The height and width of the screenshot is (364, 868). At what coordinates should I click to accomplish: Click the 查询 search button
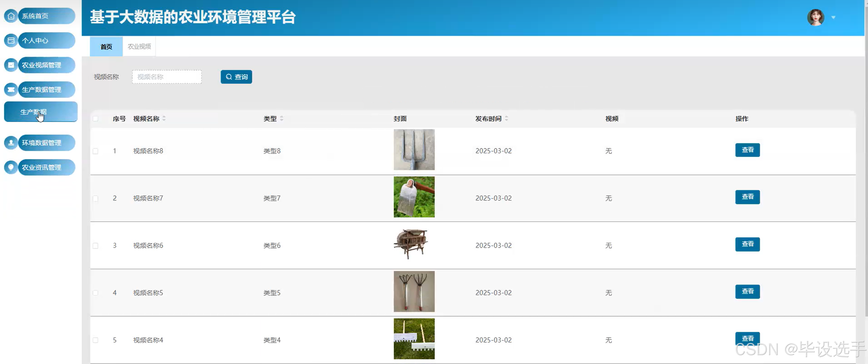236,77
